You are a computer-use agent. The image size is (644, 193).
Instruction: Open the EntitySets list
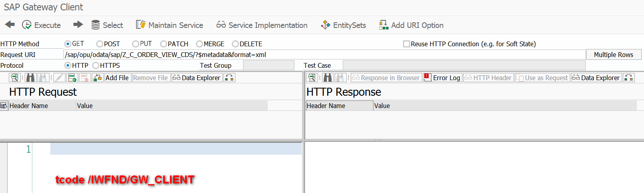tap(344, 25)
